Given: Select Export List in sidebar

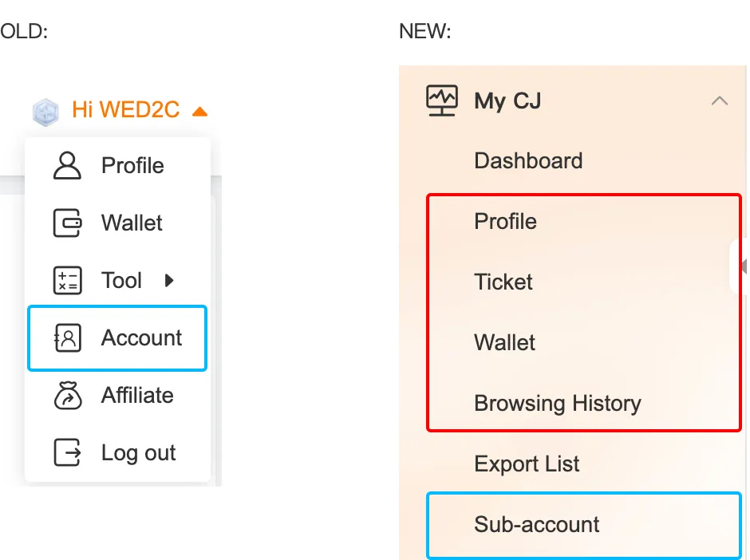Looking at the screenshot, I should [x=527, y=464].
